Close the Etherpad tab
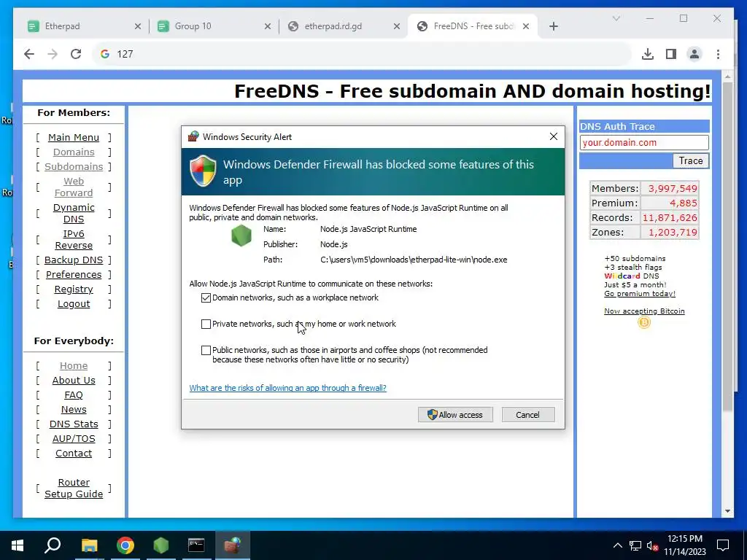The image size is (747, 560). pos(138,26)
